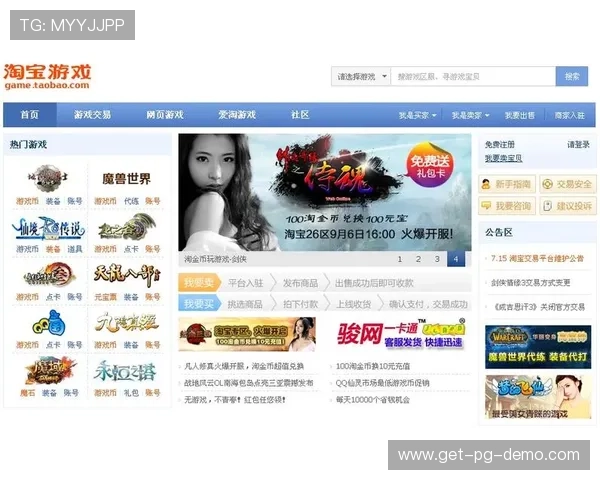600x480 pixels.
Task: Click the 免费注册 link
Action: click(500, 145)
